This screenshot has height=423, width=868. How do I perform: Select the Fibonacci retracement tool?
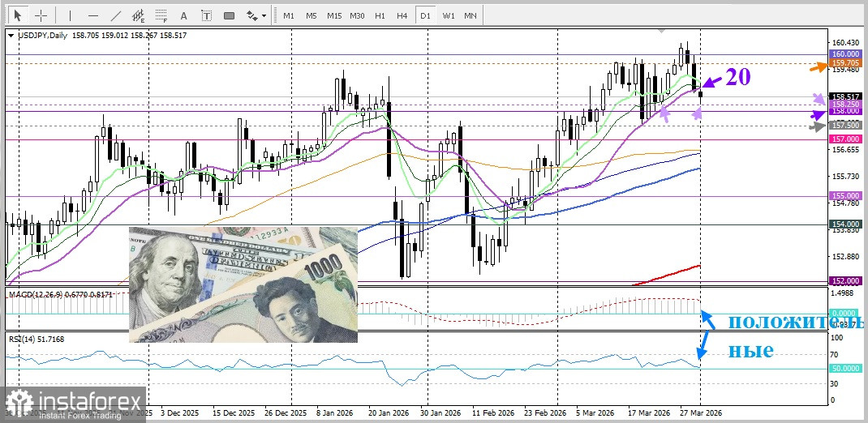click(161, 15)
